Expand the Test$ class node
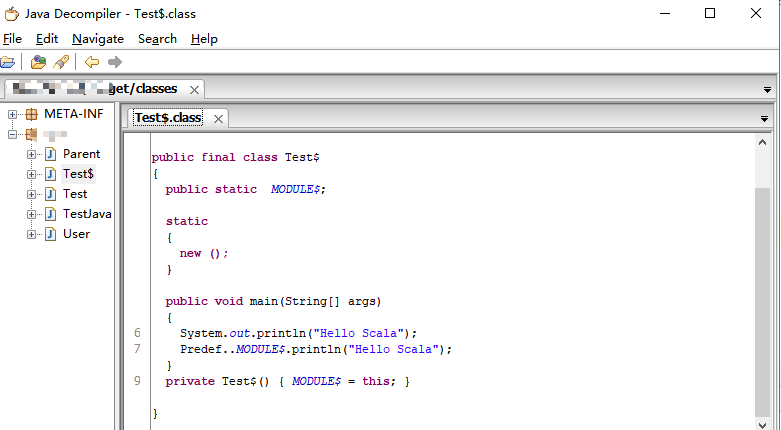 coord(31,174)
